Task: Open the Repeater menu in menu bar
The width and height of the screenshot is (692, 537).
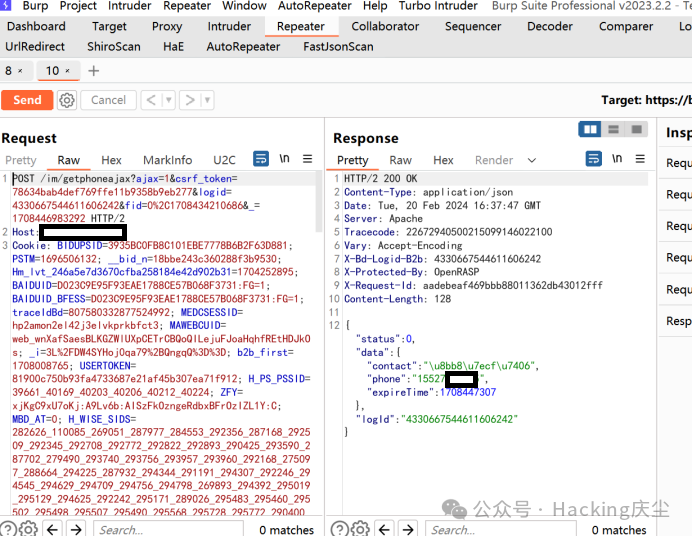Action: [187, 6]
